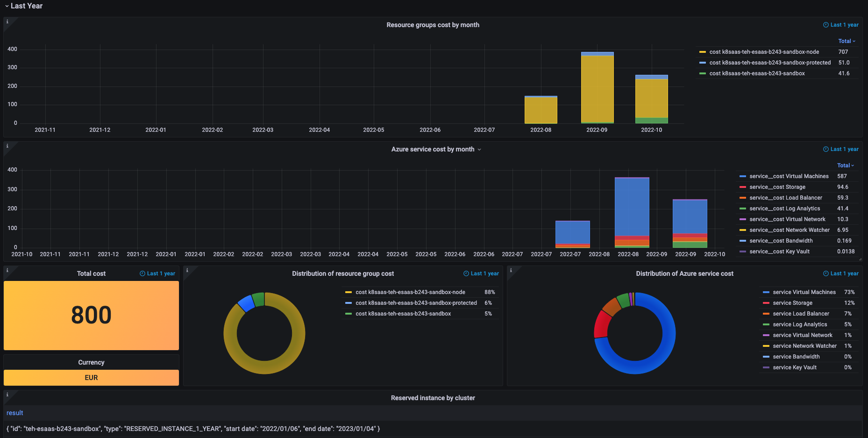This screenshot has width=868, height=438.
Task: Open info icon on Reserved instance by cluster
Action: pyautogui.click(x=7, y=395)
